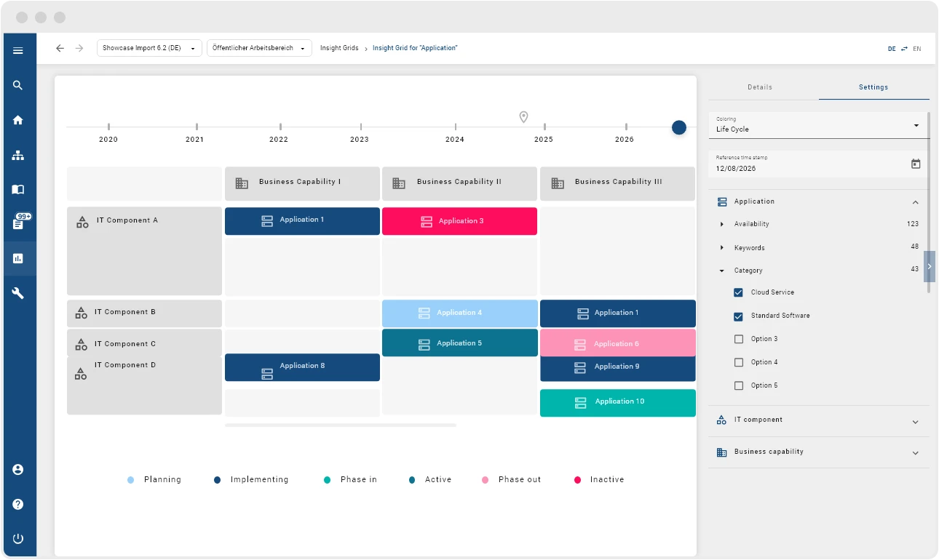Switch to the Settings tab
This screenshot has height=560, width=939.
(873, 87)
